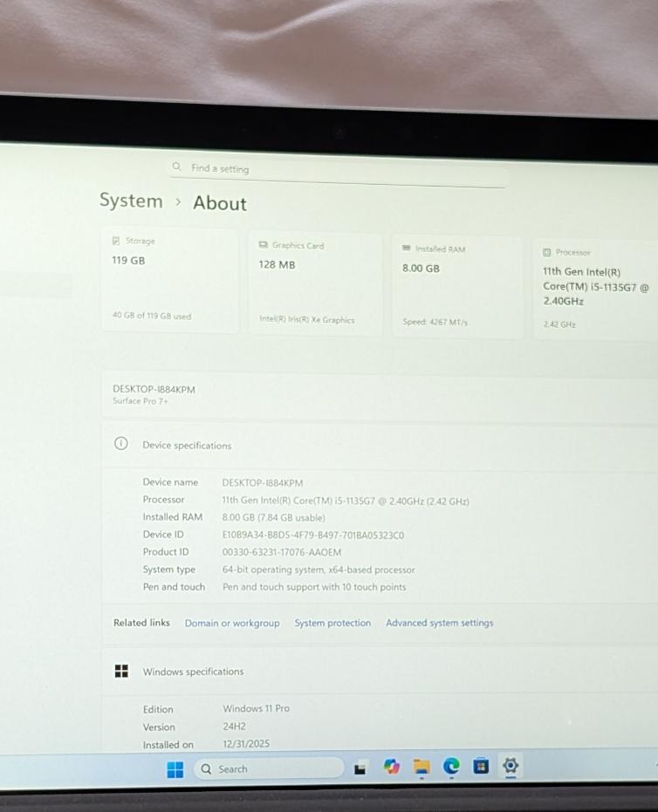Select the version 24H2 text
Viewport: 658px width, 812px height.
click(x=234, y=726)
